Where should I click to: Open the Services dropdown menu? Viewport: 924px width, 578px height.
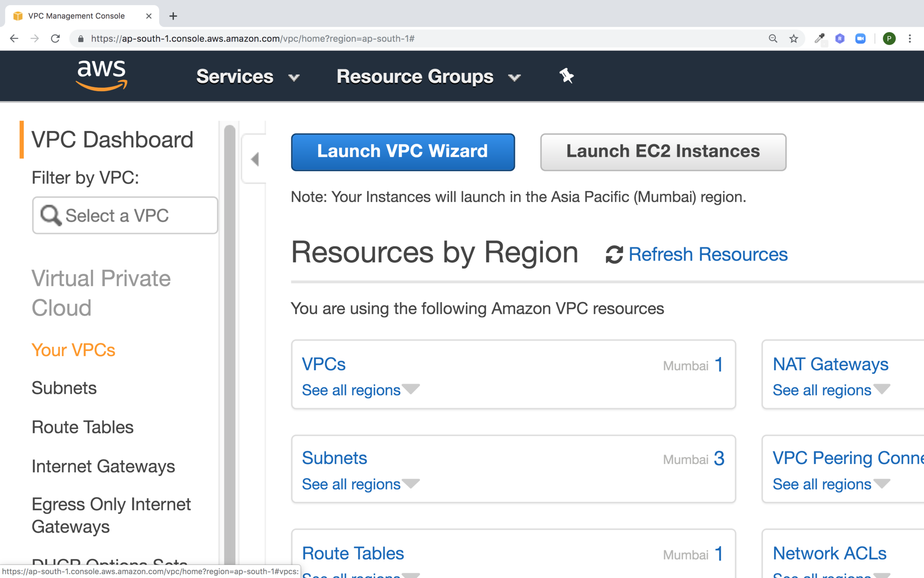coord(247,77)
